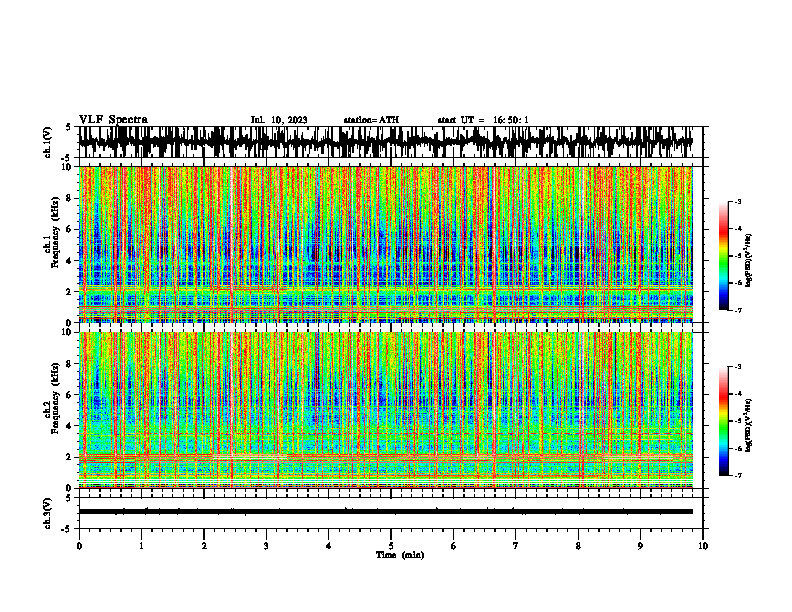Select the date text "Jul. 10, 2023"

click(x=279, y=120)
